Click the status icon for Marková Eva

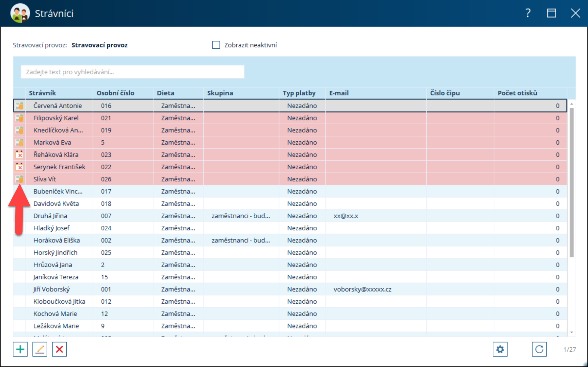(20, 143)
